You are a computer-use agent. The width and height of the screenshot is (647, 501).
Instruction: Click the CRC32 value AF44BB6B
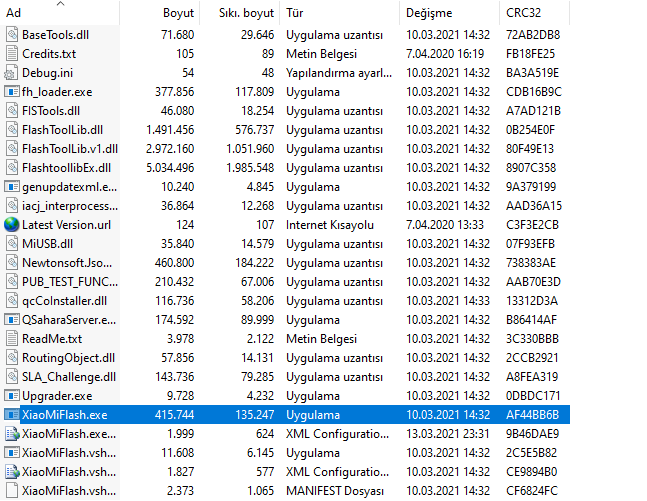[533, 415]
